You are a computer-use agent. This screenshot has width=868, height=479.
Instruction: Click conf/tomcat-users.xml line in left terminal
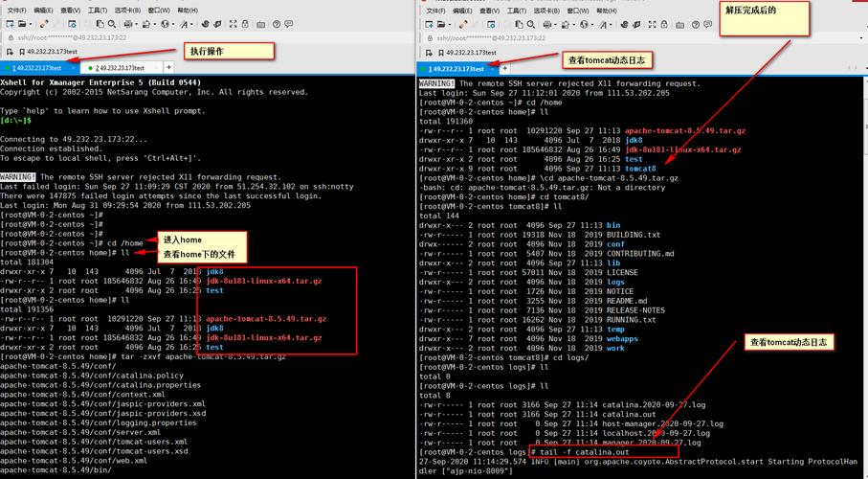click(94, 442)
